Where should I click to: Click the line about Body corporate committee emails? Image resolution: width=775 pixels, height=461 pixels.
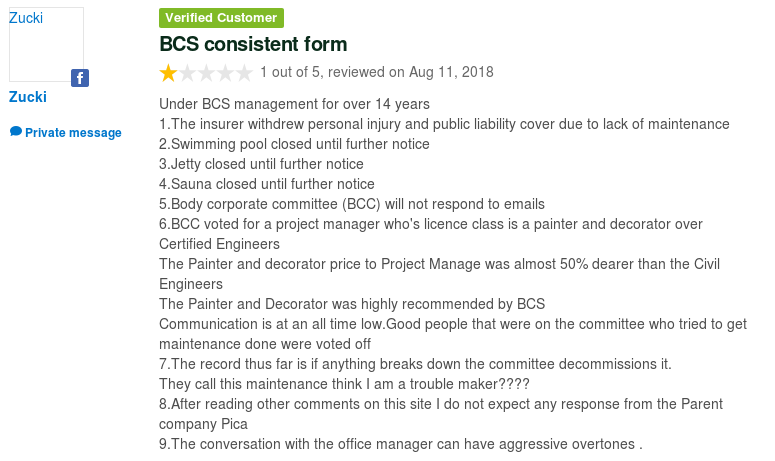click(352, 204)
